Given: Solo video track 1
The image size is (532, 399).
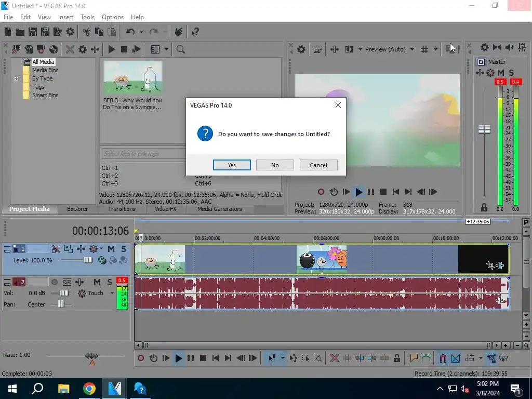Looking at the screenshot, I should pyautogui.click(x=124, y=249).
